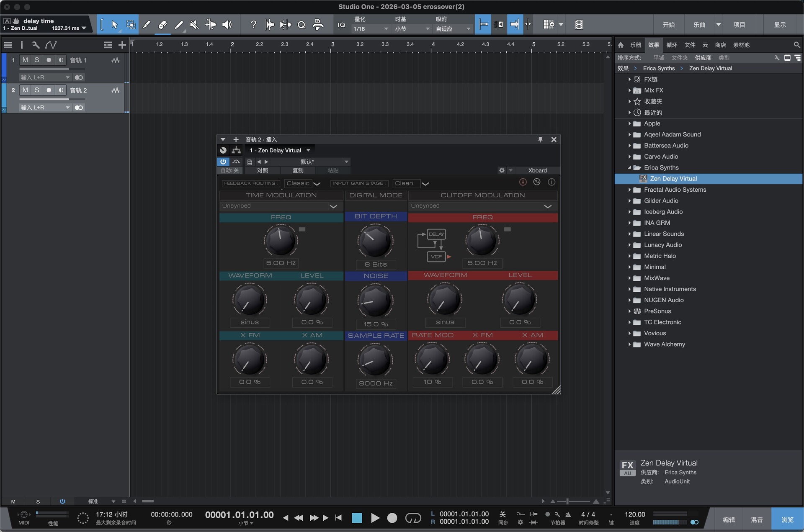Switch to 循环 browser tab
Screen dimensions: 804x532
pyautogui.click(x=672, y=45)
